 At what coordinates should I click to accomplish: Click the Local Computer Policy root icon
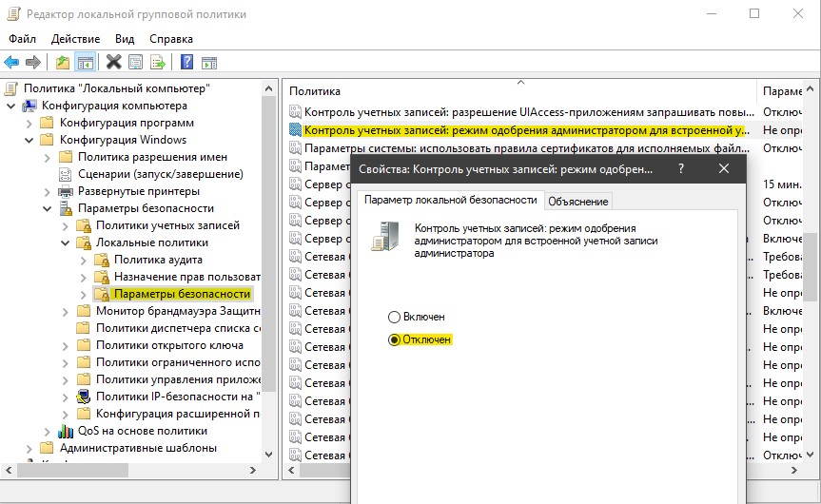[11, 88]
